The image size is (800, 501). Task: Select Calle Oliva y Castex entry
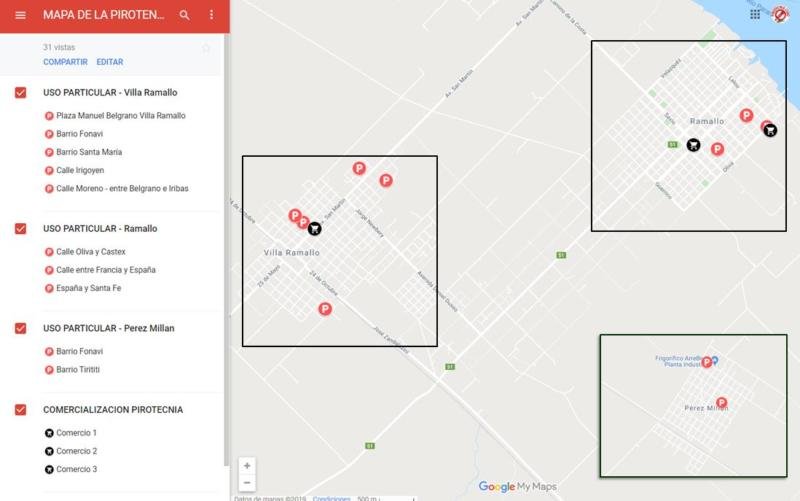pos(90,252)
